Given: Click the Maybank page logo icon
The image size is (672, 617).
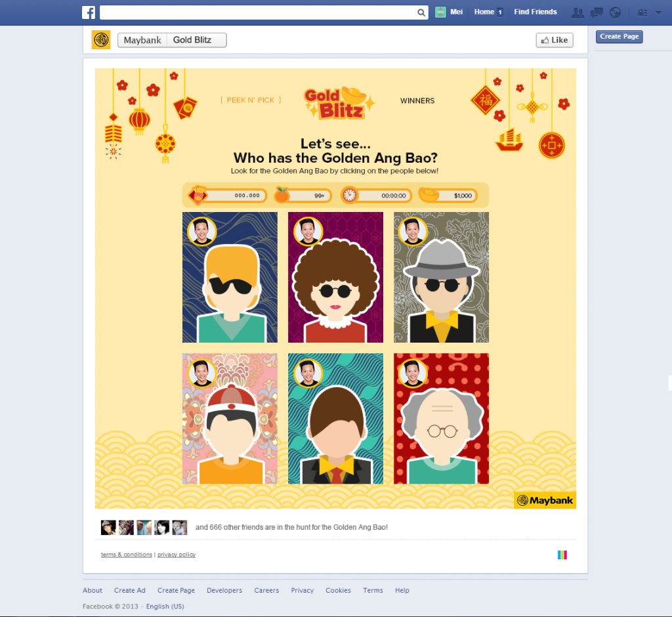Looking at the screenshot, I should point(101,40).
